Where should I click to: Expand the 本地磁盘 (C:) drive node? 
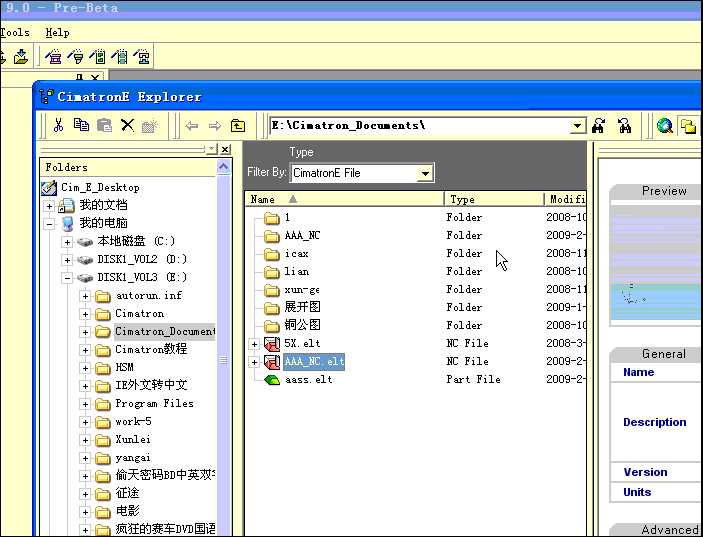point(67,242)
